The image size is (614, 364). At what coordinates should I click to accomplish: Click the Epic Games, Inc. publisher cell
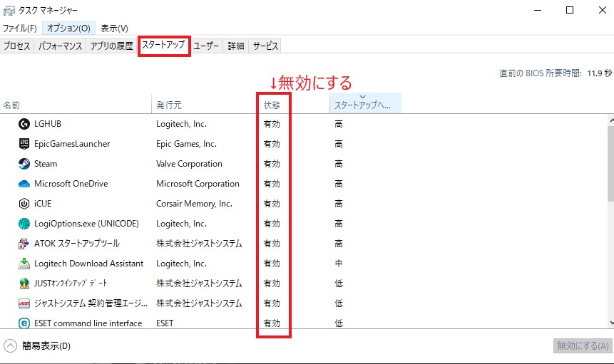click(x=186, y=144)
